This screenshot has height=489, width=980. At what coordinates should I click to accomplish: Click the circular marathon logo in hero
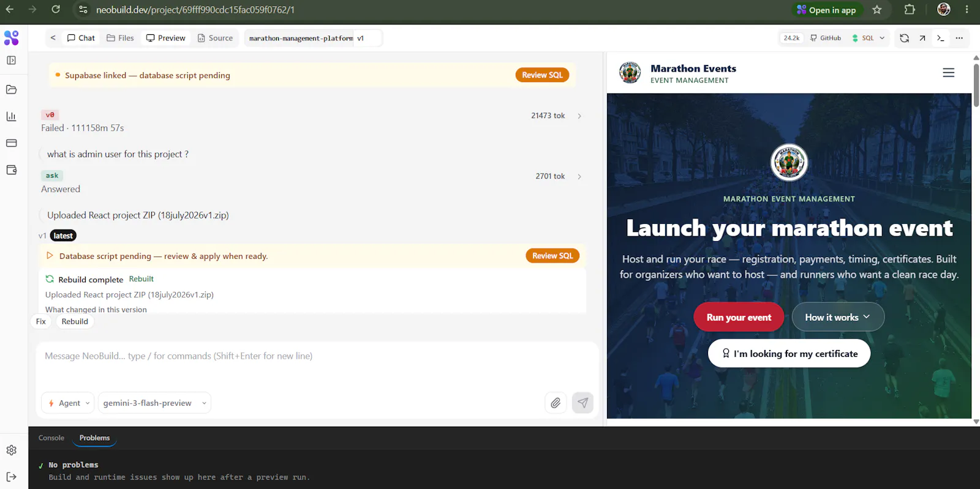point(789,162)
